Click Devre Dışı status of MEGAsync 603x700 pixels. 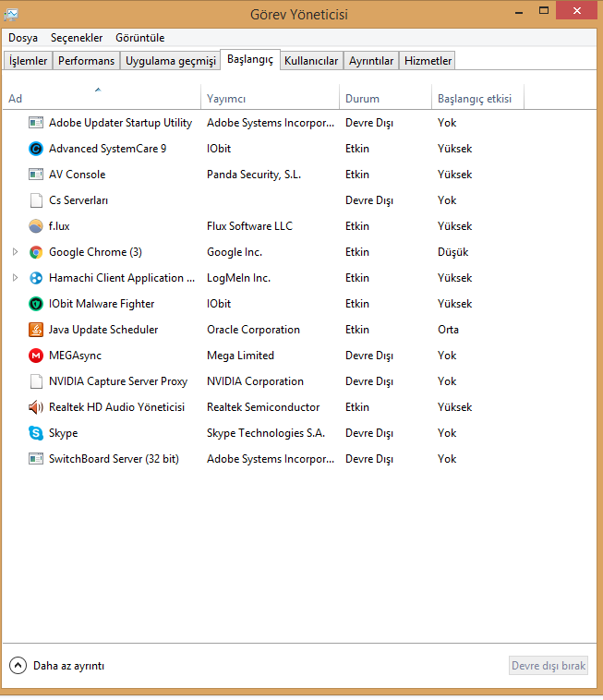[x=369, y=356]
